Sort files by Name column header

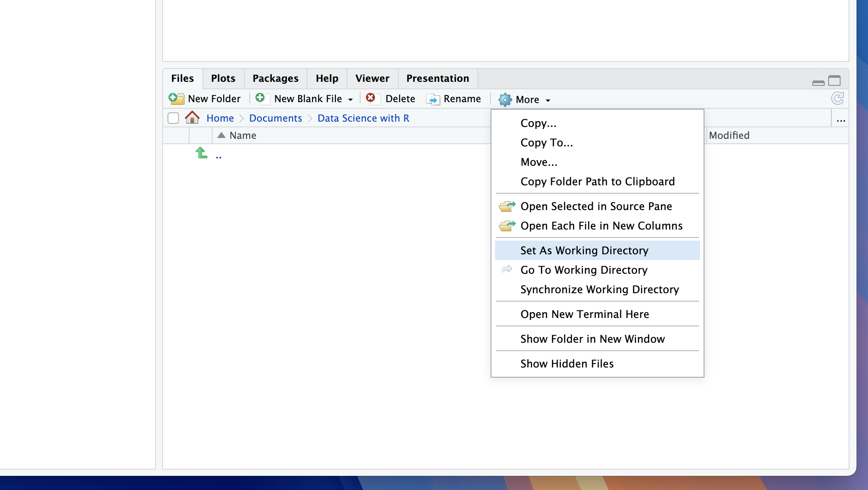click(x=243, y=135)
